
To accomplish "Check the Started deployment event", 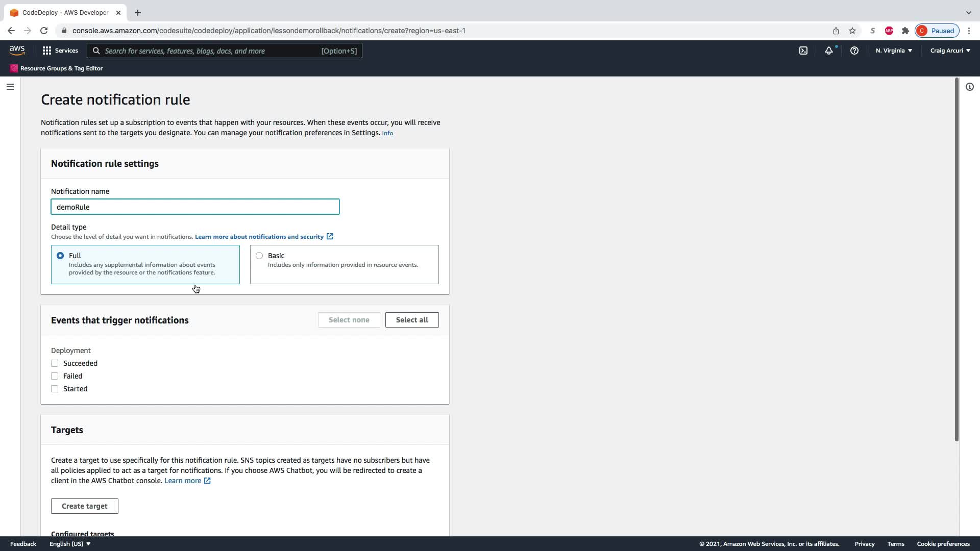I will (55, 389).
